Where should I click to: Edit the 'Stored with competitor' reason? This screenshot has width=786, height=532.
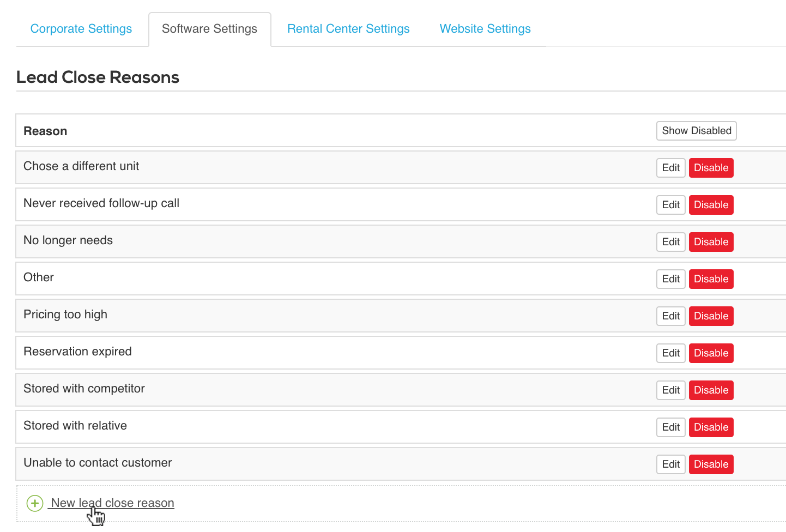pos(670,390)
